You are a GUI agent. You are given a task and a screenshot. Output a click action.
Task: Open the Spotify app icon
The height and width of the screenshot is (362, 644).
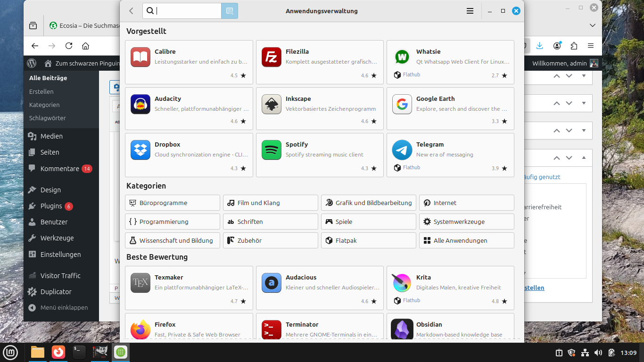click(271, 150)
